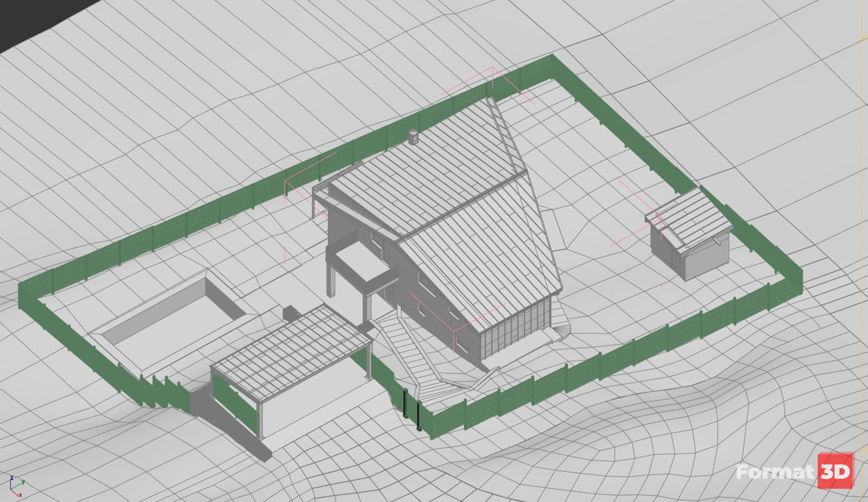The height and width of the screenshot is (502, 868).
Task: Click the XYZ axis gizmo in viewport corner
Action: (17, 485)
